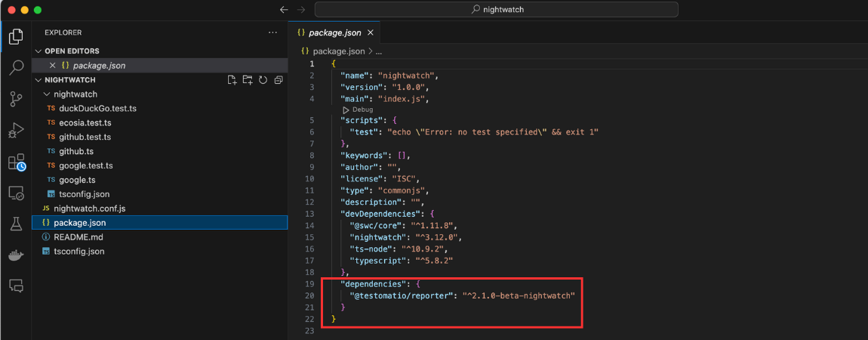The height and width of the screenshot is (340, 868).
Task: Click the New Folder icon in explorer
Action: 248,80
